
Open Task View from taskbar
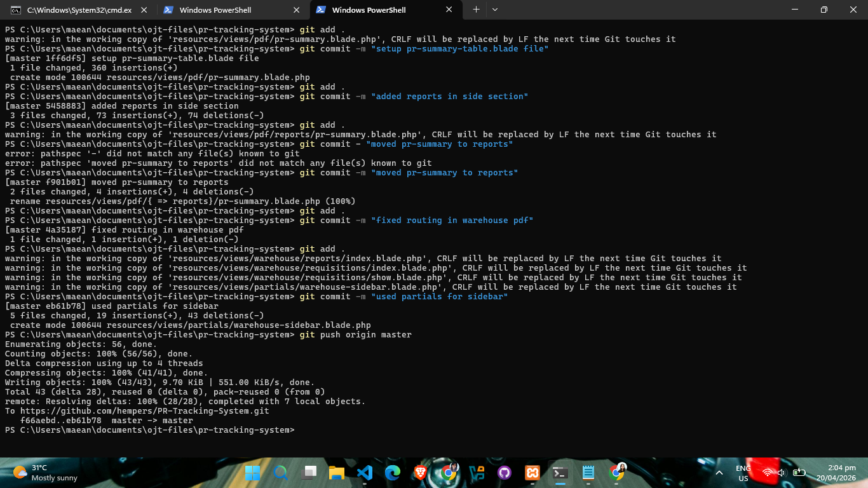click(309, 473)
